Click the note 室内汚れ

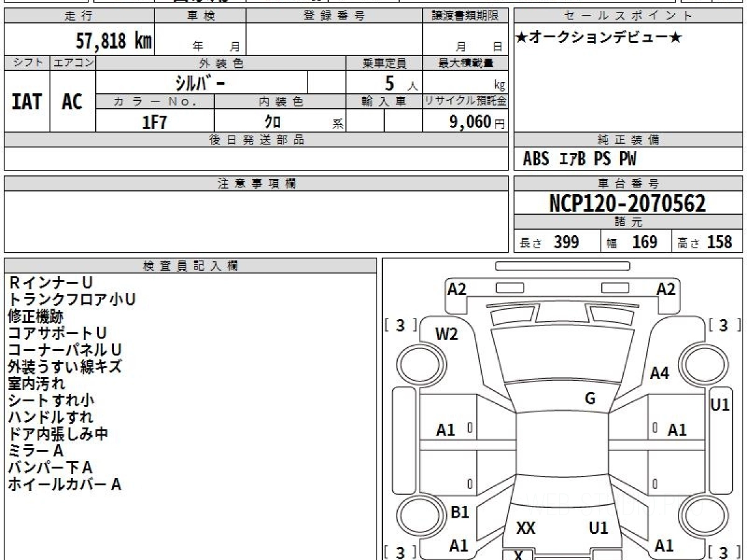coord(36,383)
